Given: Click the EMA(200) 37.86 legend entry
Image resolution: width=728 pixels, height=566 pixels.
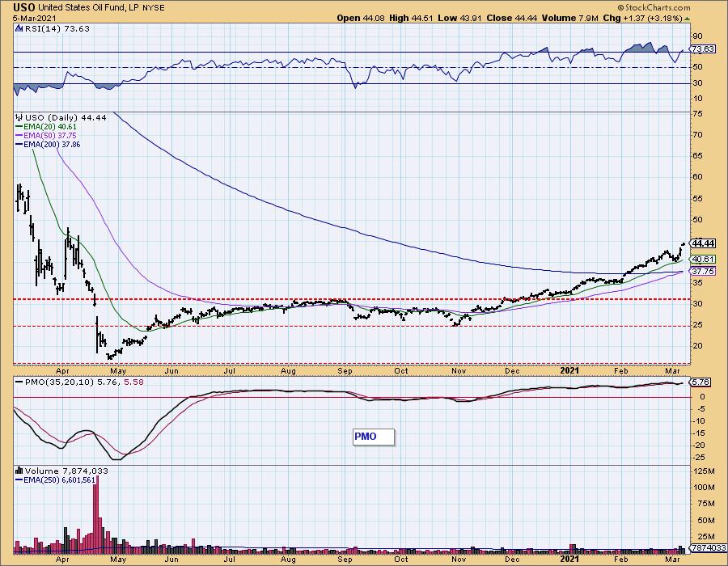Looking at the screenshot, I should [x=52, y=144].
